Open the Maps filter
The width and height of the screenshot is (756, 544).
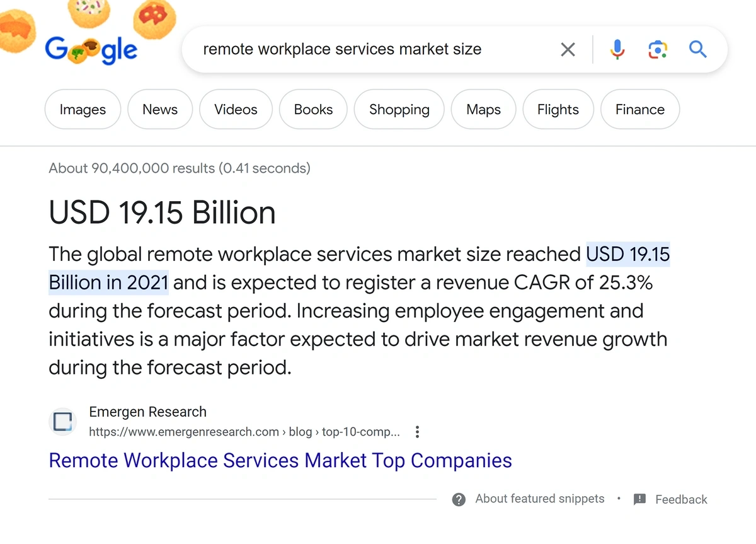coord(483,110)
